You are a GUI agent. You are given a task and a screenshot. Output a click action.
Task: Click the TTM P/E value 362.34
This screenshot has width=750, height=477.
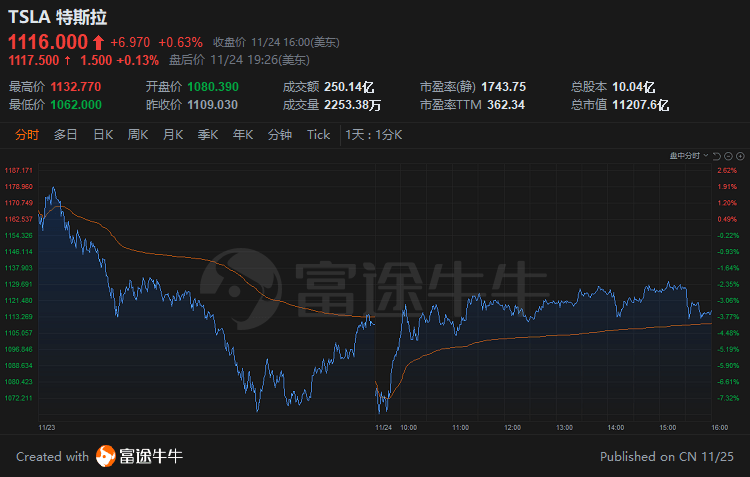[x=506, y=105]
